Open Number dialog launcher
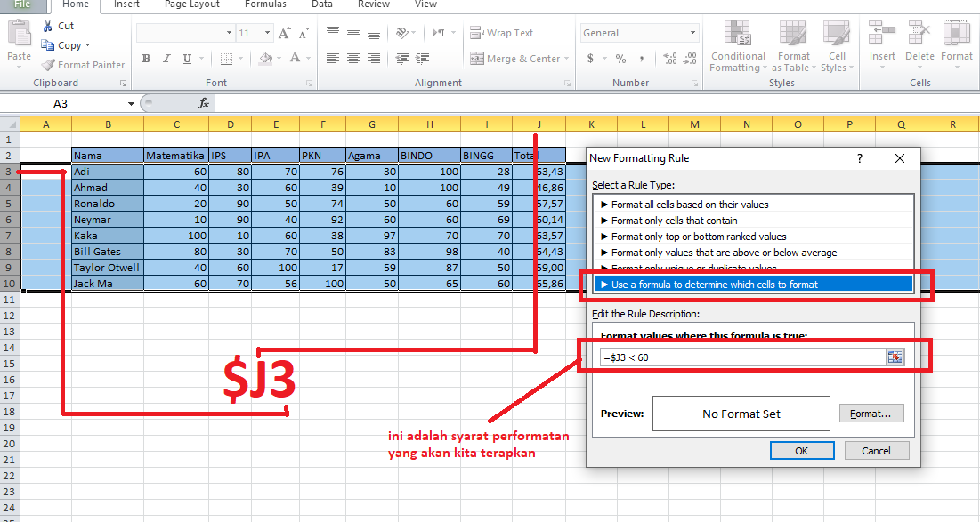 coord(694,83)
